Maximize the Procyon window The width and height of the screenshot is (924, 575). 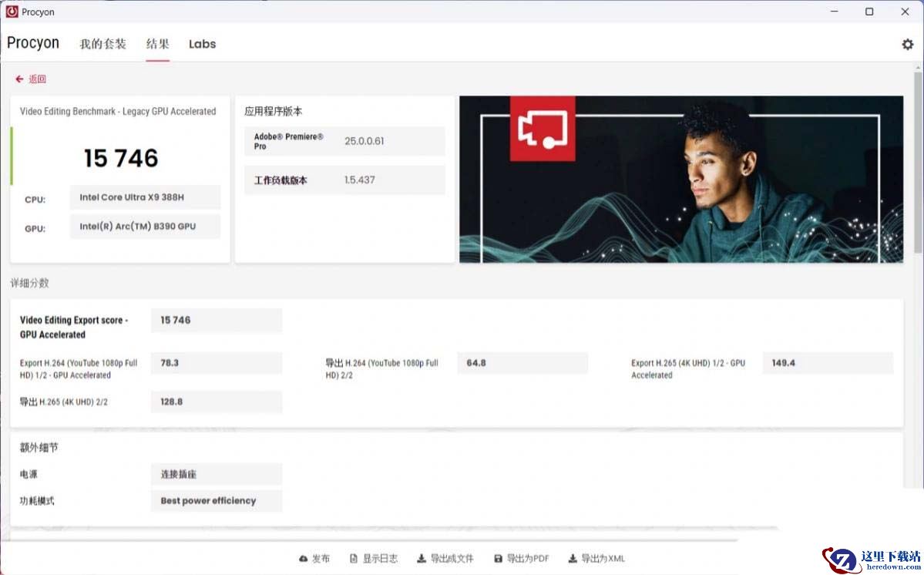coord(869,12)
